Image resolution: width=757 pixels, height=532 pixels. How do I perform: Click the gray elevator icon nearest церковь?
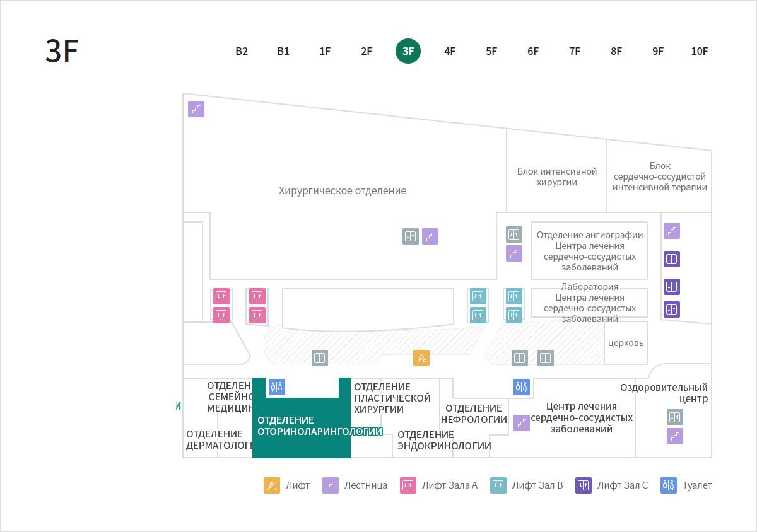point(546,358)
